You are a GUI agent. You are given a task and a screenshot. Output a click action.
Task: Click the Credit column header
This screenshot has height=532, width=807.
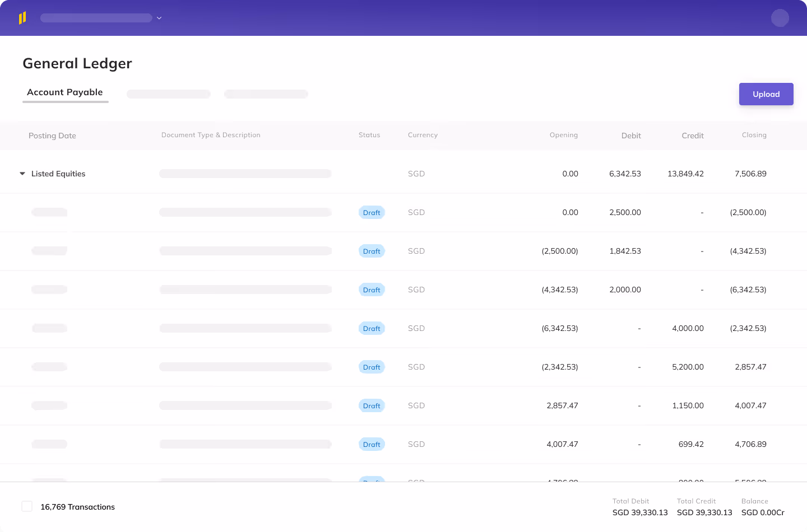(693, 136)
